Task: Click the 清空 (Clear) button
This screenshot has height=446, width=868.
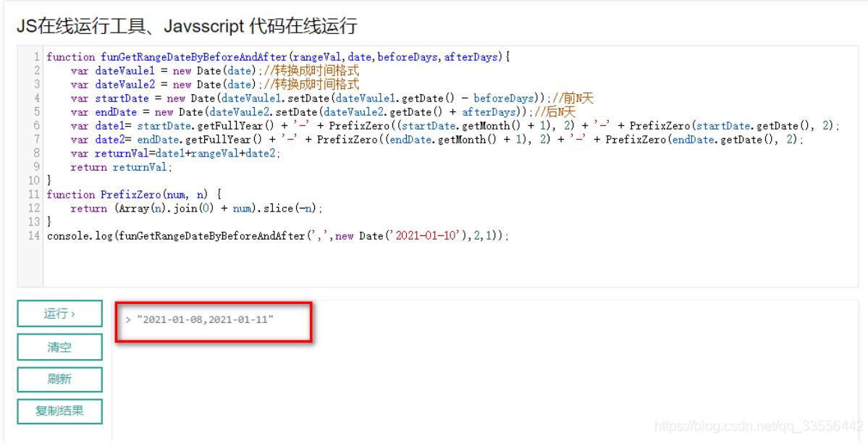Action: pos(58,346)
